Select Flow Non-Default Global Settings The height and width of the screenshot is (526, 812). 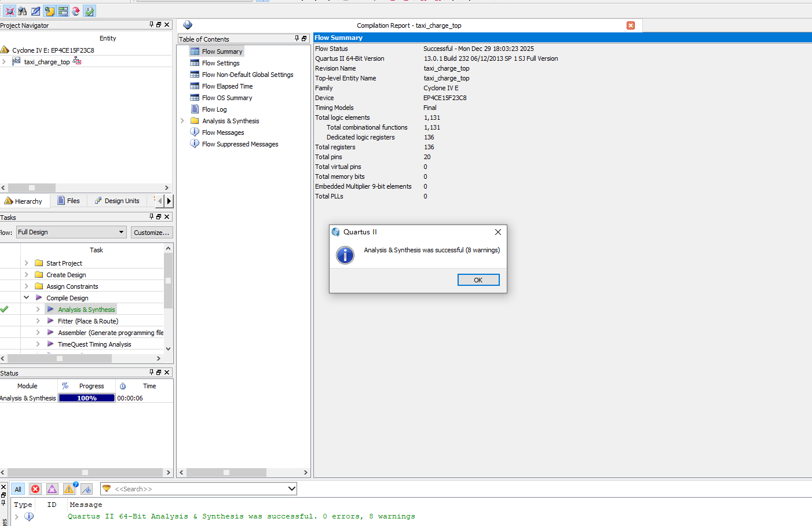(x=248, y=75)
